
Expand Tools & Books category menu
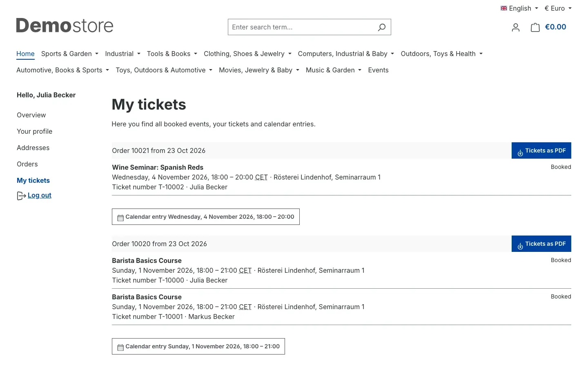(172, 54)
